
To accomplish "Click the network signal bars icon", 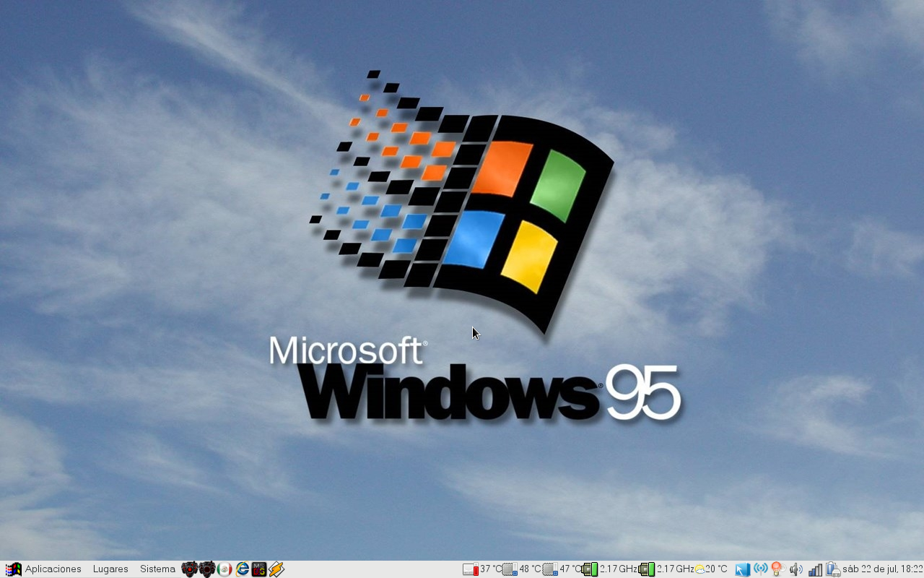I will (815, 569).
